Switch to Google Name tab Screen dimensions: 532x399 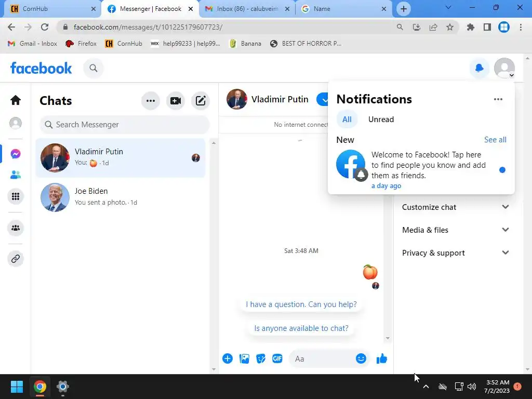(x=343, y=9)
